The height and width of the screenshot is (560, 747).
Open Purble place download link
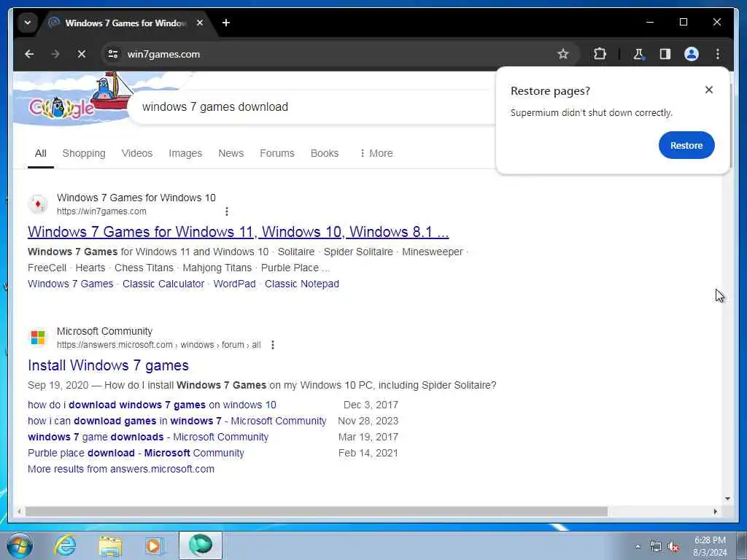[x=136, y=454]
